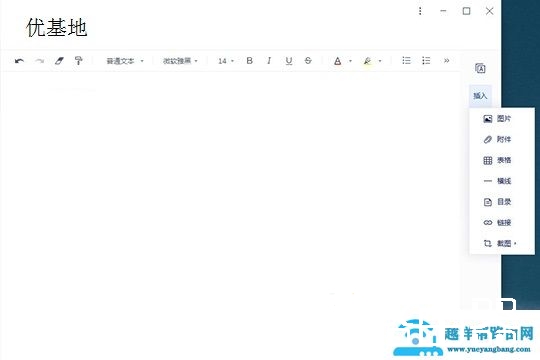The height and width of the screenshot is (360, 540).
Task: Insert a numbered list
Action: click(x=406, y=61)
